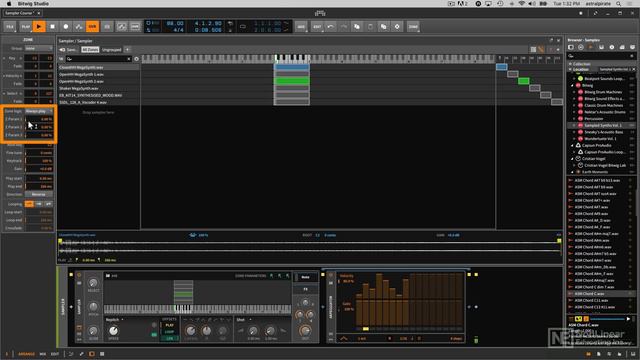Click the FX button in Sampler device

[305, 289]
